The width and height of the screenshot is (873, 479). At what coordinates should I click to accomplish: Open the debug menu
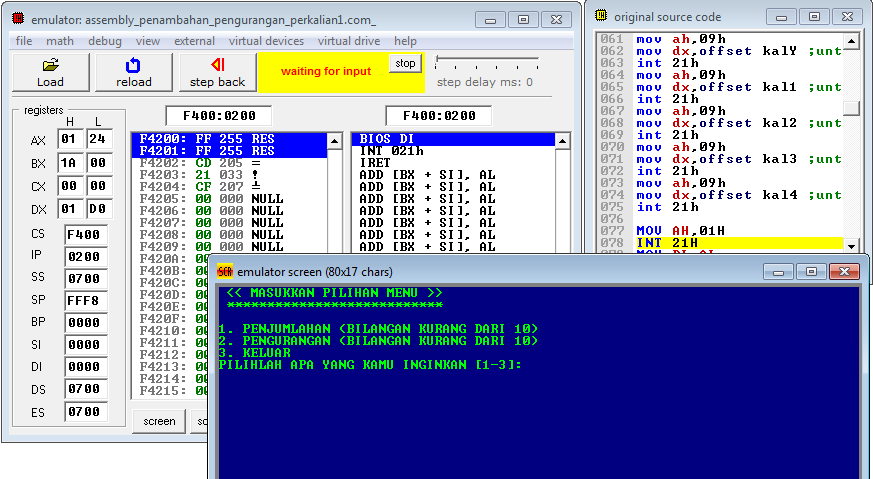(x=105, y=41)
